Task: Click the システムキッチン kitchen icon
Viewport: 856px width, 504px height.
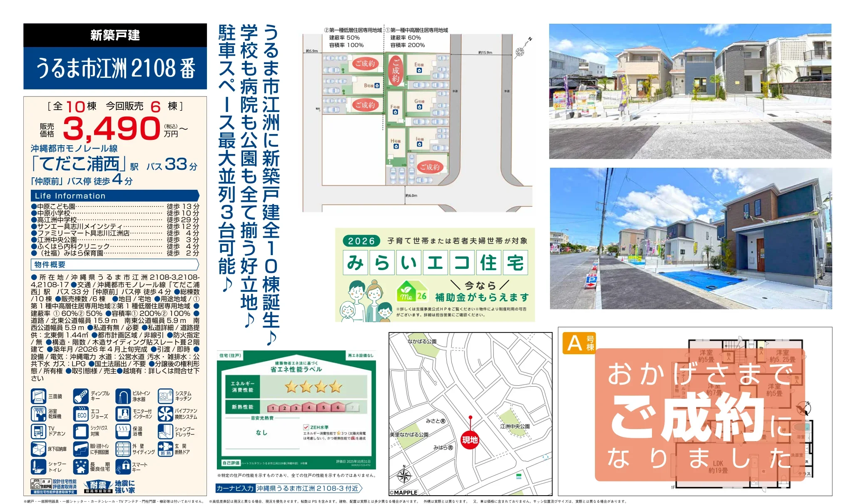Action: pos(165,396)
